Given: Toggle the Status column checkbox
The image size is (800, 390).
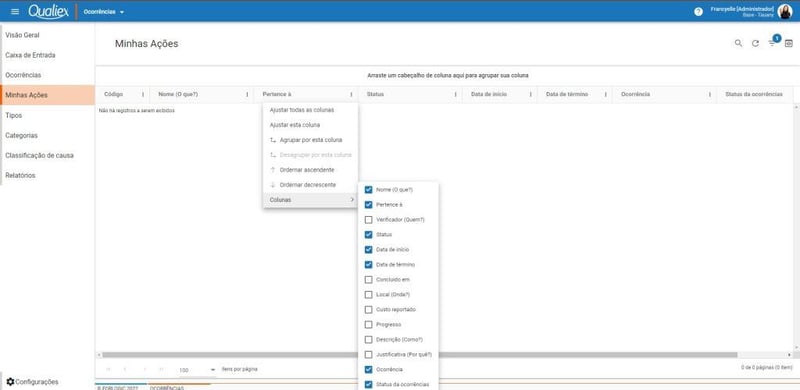Looking at the screenshot, I should point(368,235).
